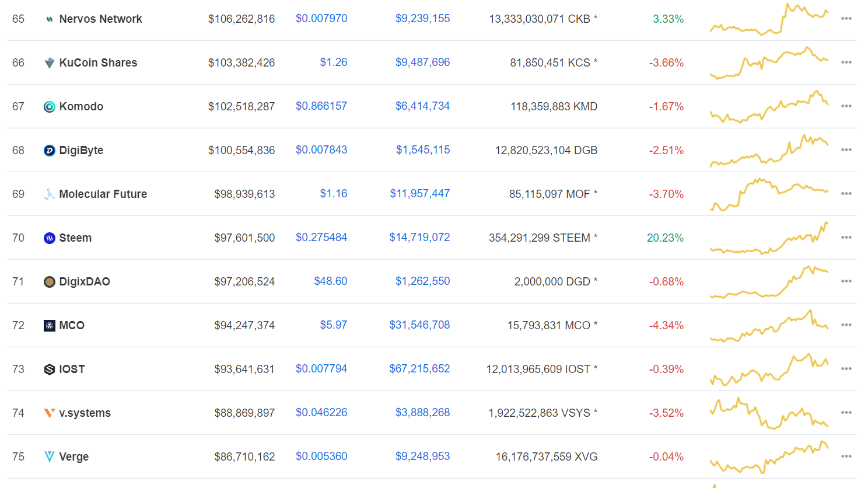Screen dimensions: 868x488
Task: Open the KuCoin Shares coin page
Action: pyautogui.click(x=98, y=62)
